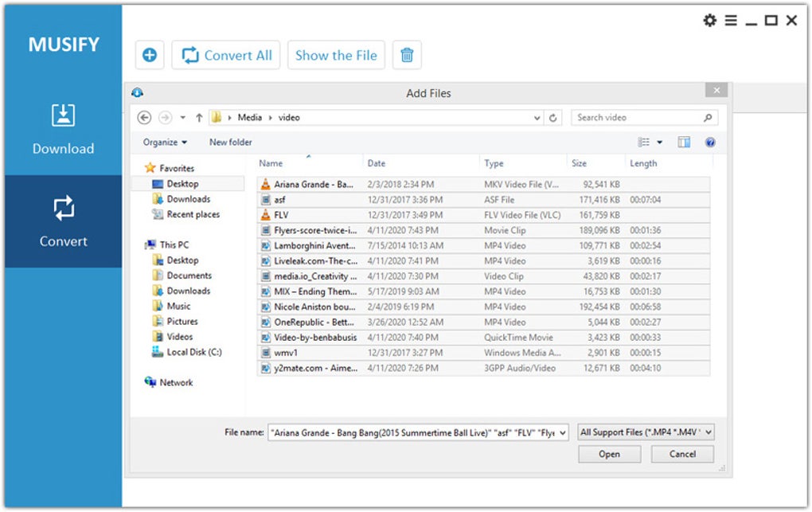812x512 pixels.
Task: Go up one folder level arrow
Action: 199,118
